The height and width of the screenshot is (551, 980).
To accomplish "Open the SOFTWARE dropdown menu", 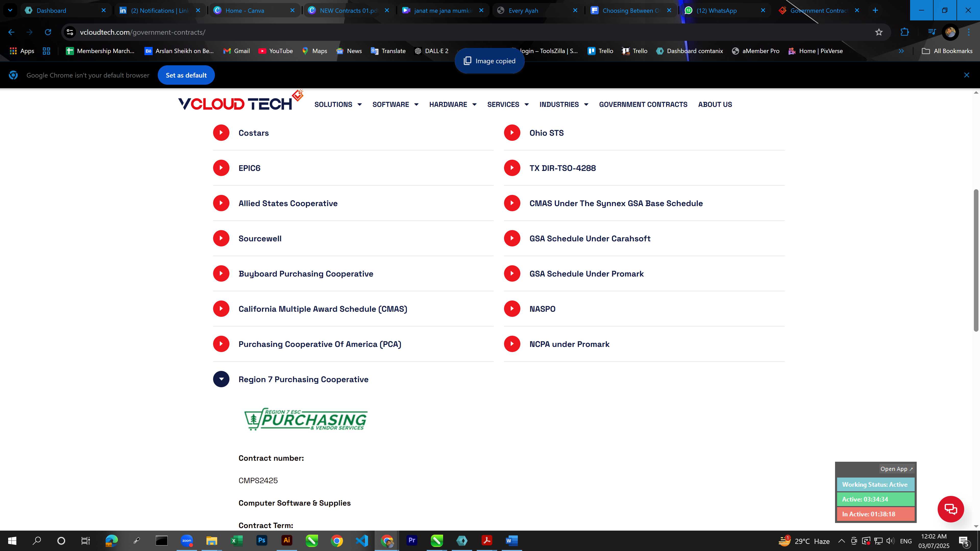I will (395, 105).
